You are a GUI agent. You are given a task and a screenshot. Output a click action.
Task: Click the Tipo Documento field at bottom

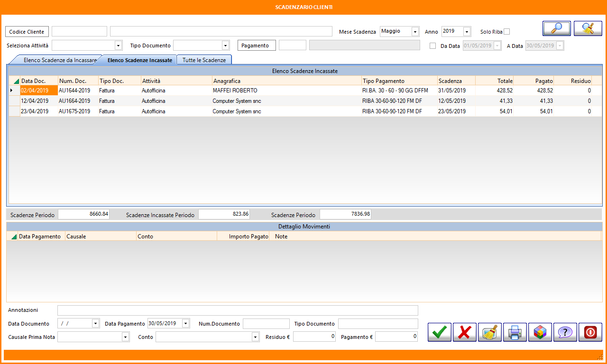coord(378,324)
